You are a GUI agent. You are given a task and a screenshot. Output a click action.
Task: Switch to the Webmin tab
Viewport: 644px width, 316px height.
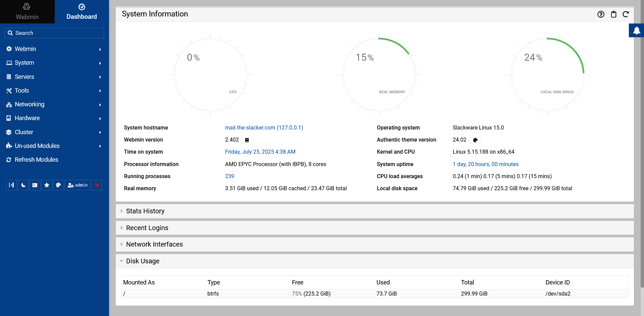27,12
